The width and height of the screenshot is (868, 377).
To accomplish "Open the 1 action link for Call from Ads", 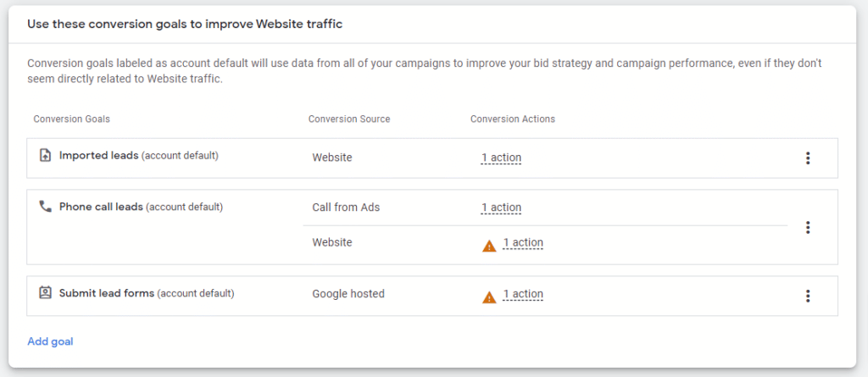I will [501, 208].
